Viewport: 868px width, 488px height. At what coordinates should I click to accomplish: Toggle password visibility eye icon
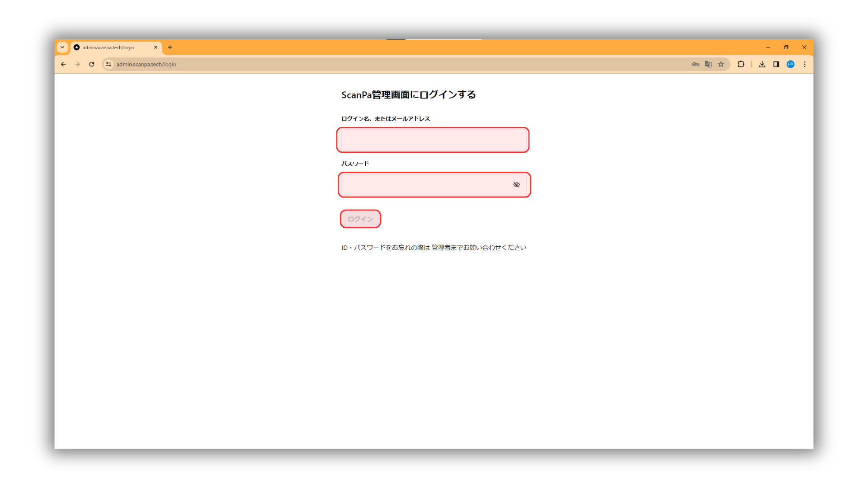pos(516,185)
